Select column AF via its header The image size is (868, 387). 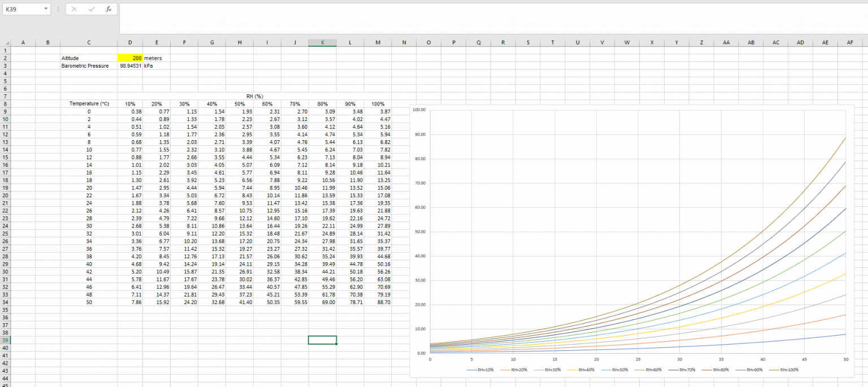tap(849, 43)
